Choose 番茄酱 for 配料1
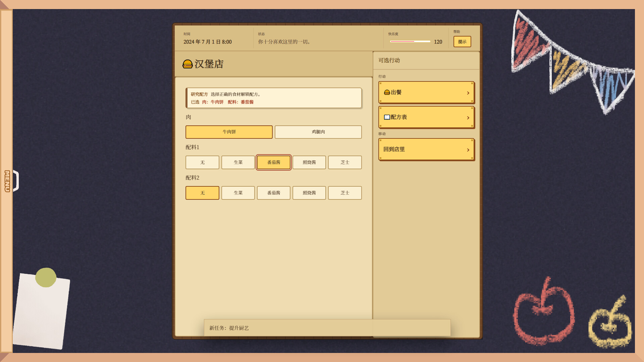Viewport: 644px width, 362px height. coord(274,163)
